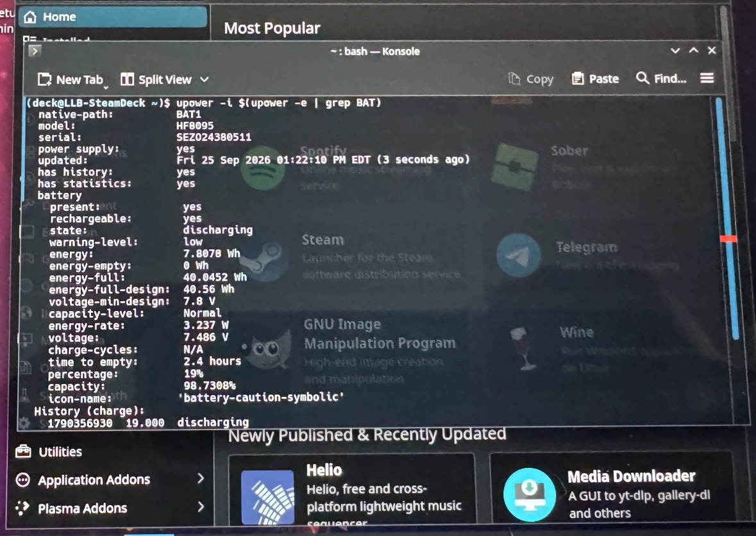This screenshot has height=536, width=756.
Task: Expand Plasma Addons chevron
Action: (x=201, y=507)
